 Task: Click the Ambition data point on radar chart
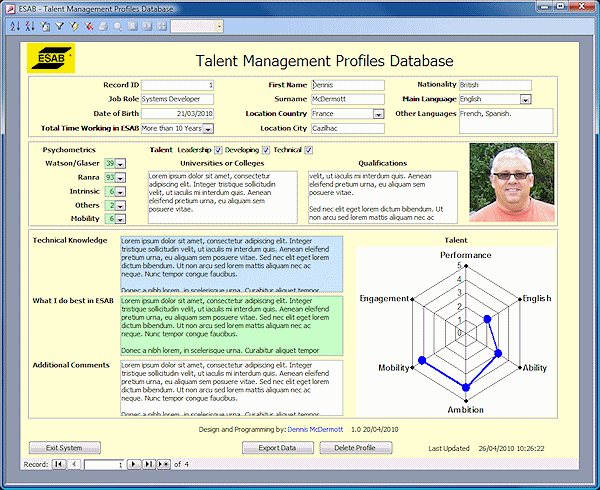click(x=466, y=387)
